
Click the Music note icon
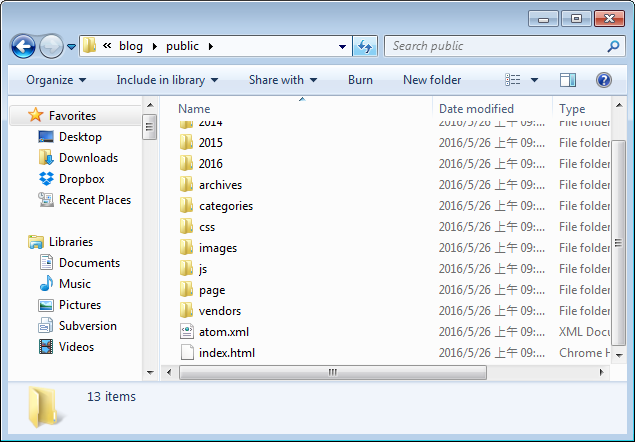(46, 283)
